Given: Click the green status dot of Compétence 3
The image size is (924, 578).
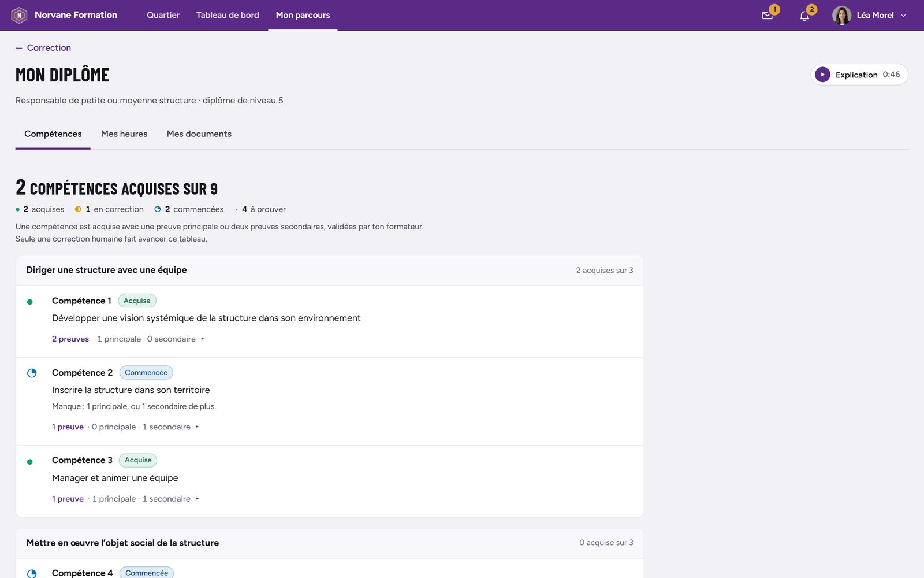Looking at the screenshot, I should point(30,462).
